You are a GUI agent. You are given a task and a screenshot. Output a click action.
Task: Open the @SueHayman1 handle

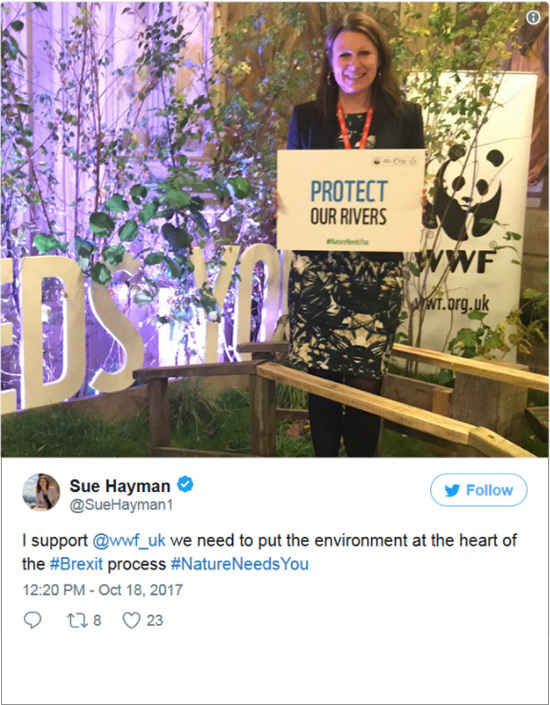(121, 505)
